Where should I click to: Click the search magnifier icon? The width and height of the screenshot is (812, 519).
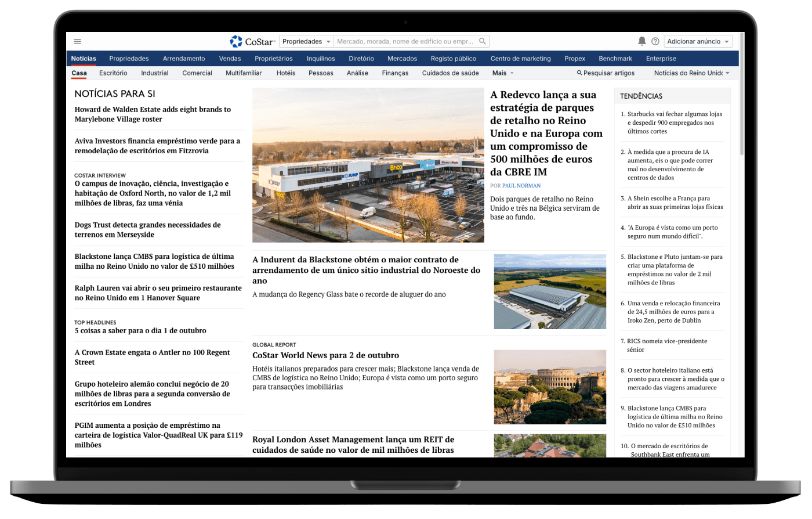coord(482,41)
